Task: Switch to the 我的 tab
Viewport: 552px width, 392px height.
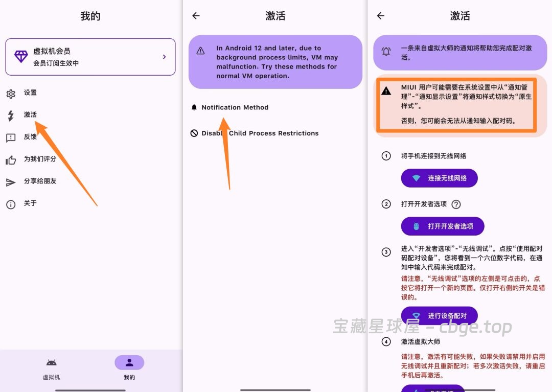Action: tap(129, 363)
